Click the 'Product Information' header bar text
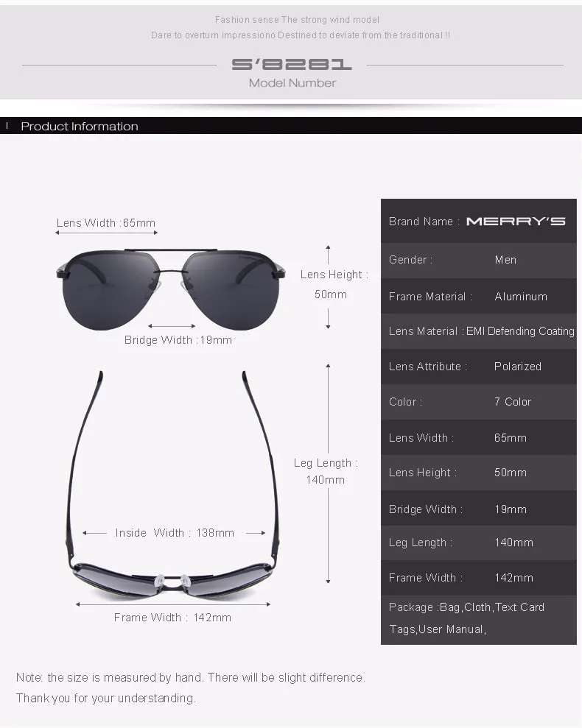This screenshot has height=728, width=582. point(80,127)
